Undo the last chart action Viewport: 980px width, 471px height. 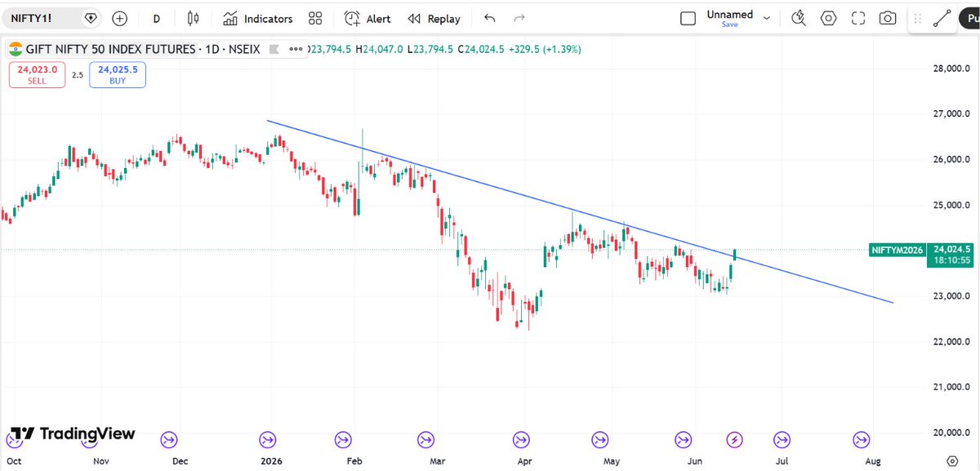pos(489,18)
